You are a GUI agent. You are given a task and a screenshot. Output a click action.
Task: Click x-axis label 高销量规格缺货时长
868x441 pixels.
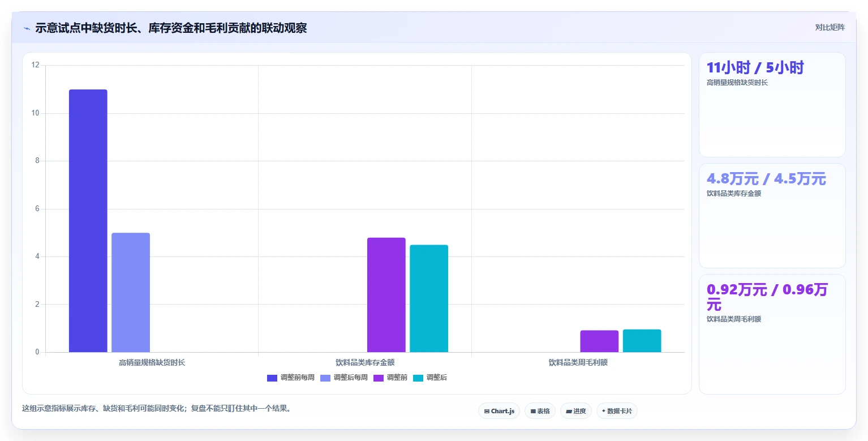click(x=152, y=362)
